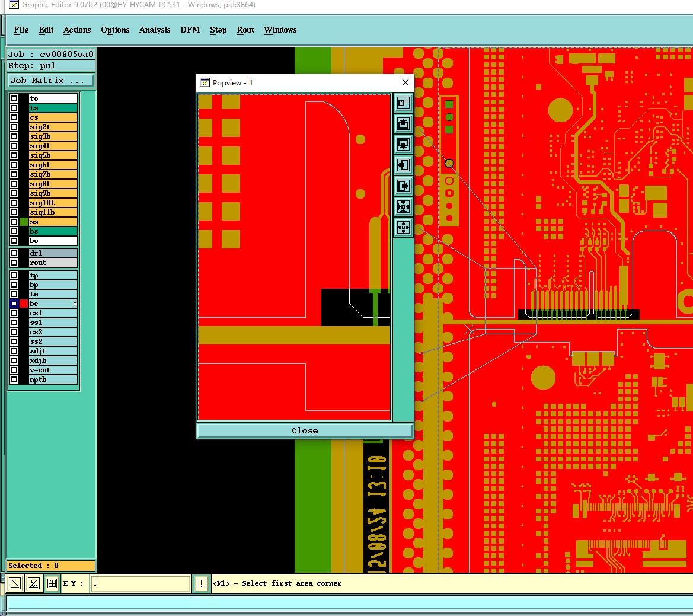Select the sig10t layer name

click(53, 202)
